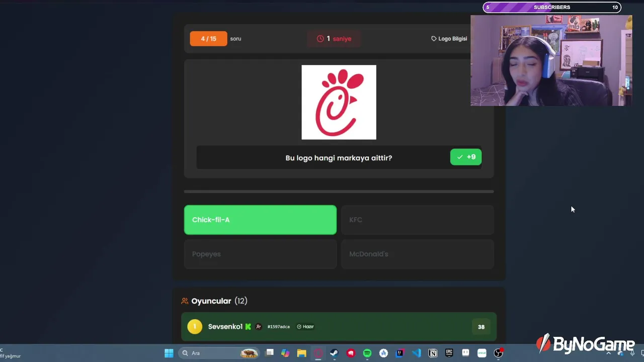Click the question progress bar

[339, 192]
